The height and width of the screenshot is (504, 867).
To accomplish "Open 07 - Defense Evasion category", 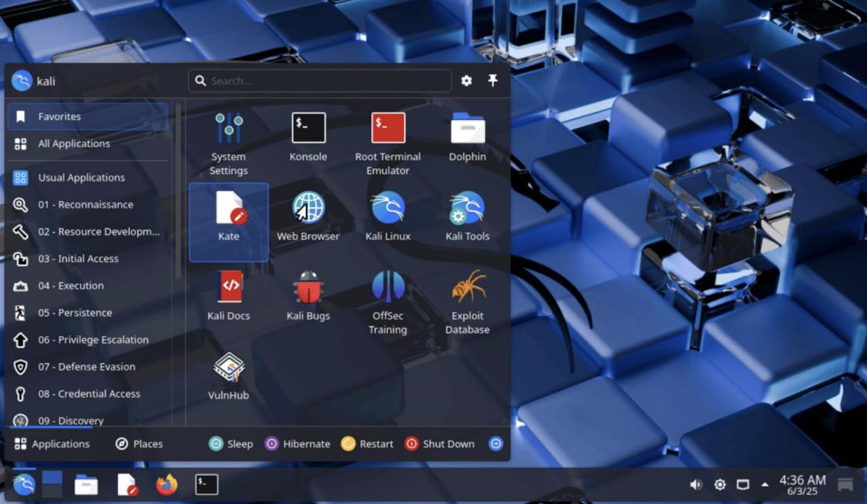I will pos(88,367).
